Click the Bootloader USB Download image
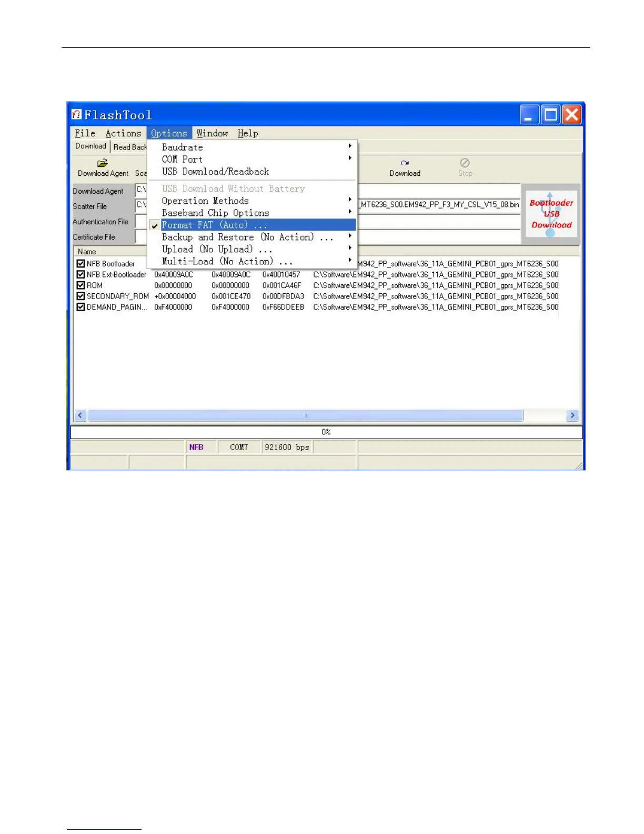 pyautogui.click(x=551, y=214)
